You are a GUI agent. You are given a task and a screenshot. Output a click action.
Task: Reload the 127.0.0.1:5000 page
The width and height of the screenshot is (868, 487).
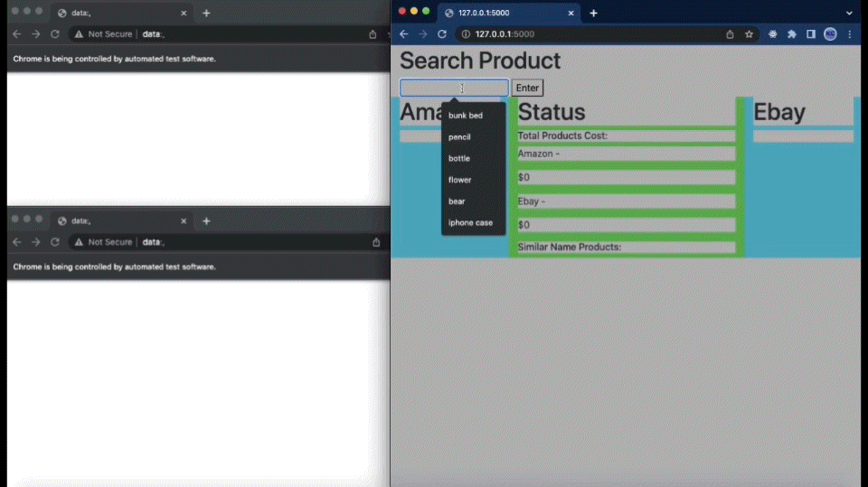coord(442,34)
